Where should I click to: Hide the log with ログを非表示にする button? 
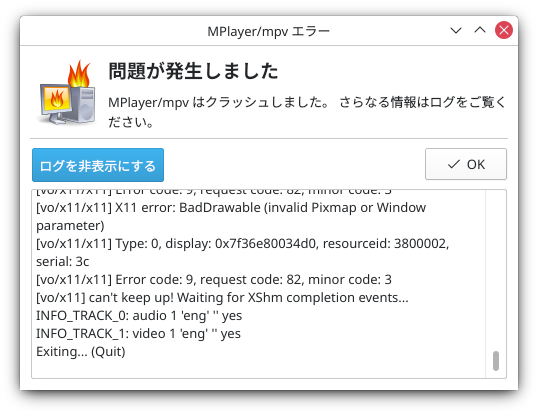[x=98, y=165]
